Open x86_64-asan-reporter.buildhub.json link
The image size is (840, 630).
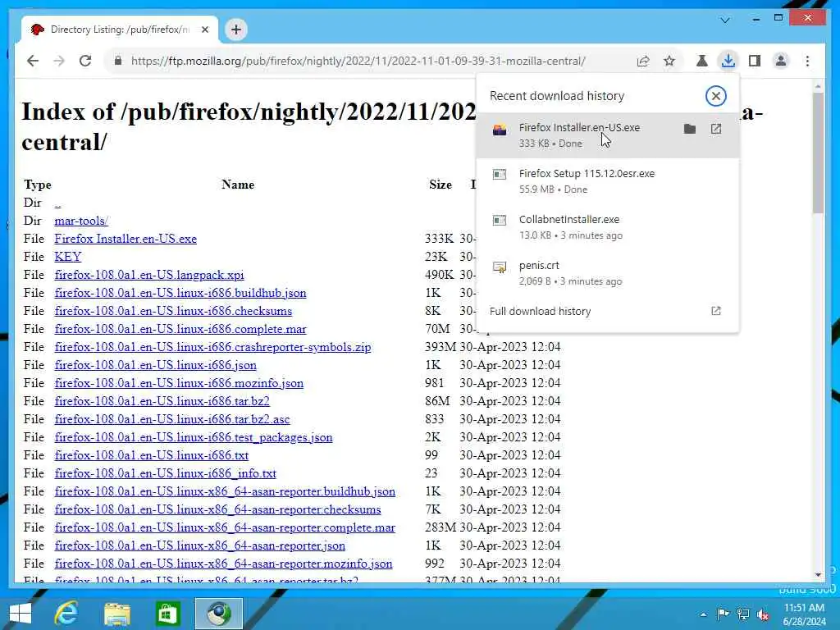(225, 491)
